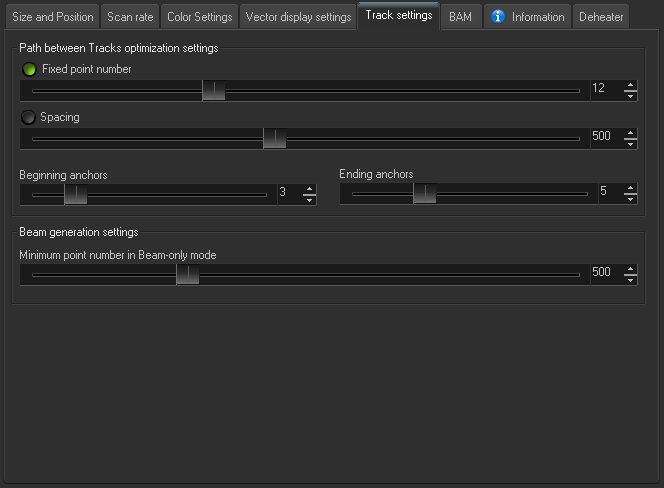Click the blue Information tab icon
The width and height of the screenshot is (664, 488).
pyautogui.click(x=498, y=17)
